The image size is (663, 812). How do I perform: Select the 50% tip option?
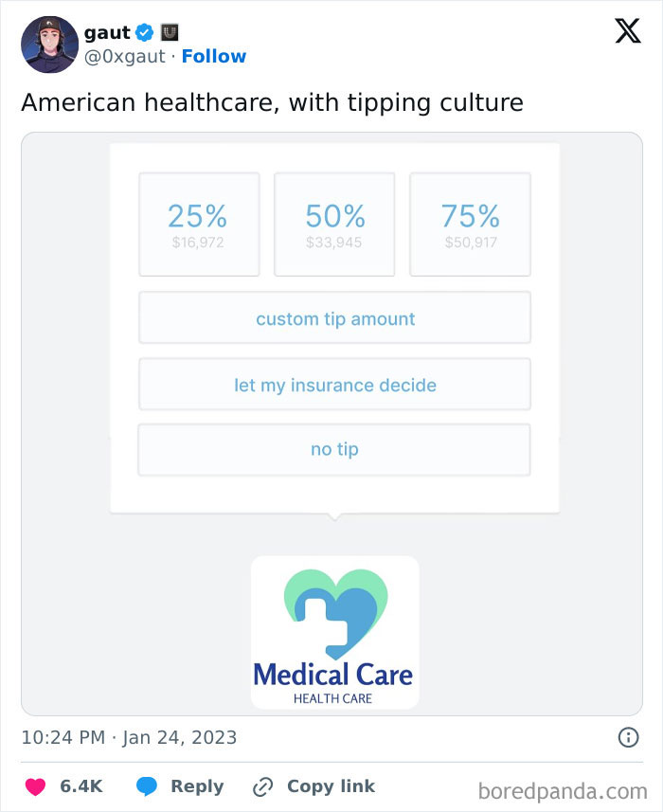[x=334, y=224]
